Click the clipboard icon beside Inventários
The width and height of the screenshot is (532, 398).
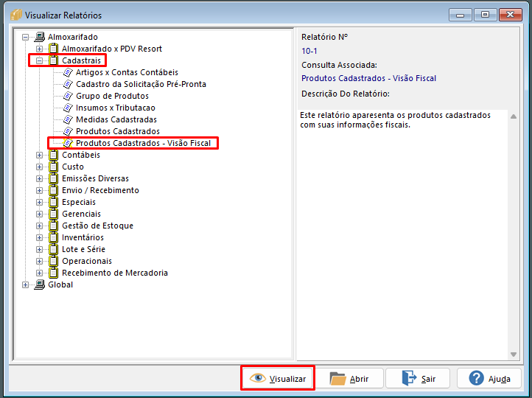click(x=53, y=237)
